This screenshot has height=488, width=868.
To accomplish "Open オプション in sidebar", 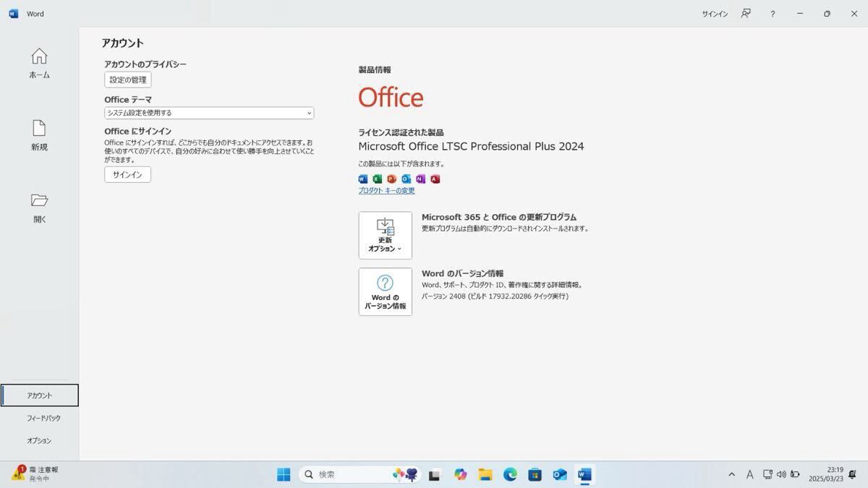I will pos(40,440).
